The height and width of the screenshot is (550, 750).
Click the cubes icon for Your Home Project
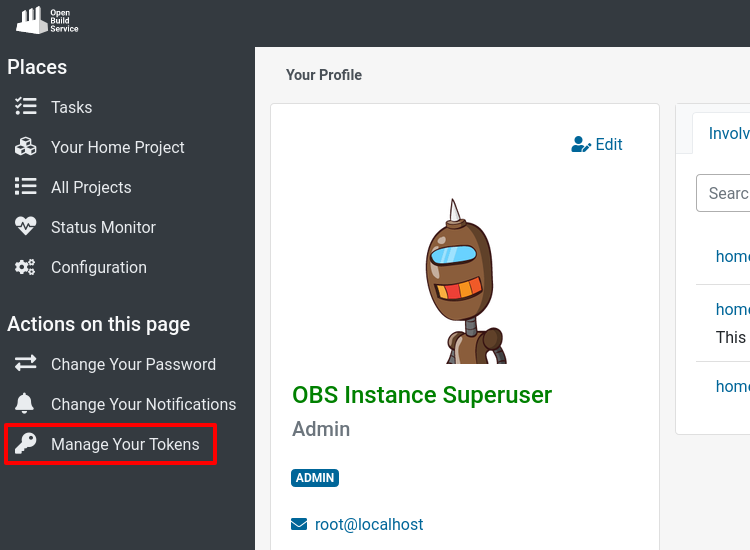point(25,147)
